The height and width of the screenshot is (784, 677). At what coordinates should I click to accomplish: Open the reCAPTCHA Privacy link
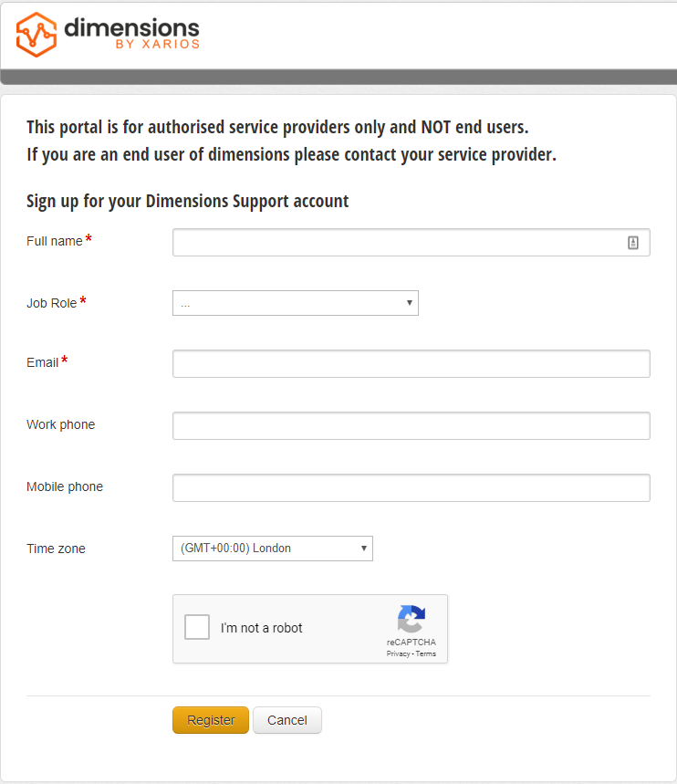coord(398,654)
